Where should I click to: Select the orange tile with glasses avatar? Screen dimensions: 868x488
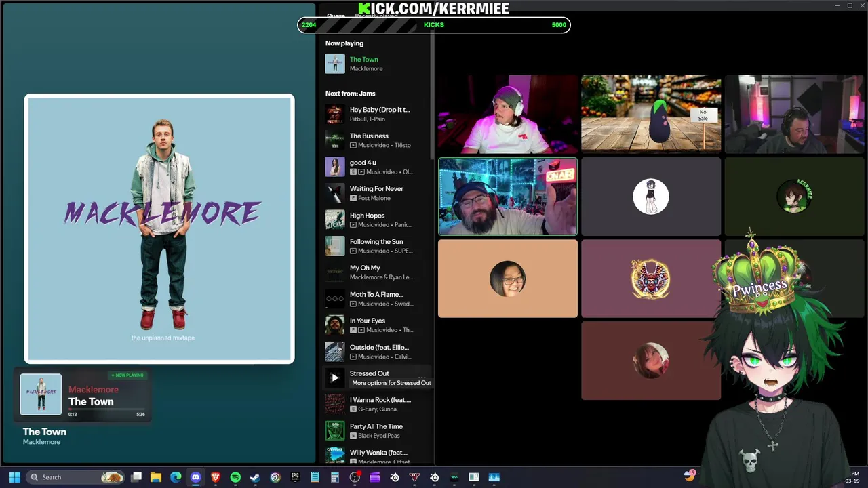508,279
